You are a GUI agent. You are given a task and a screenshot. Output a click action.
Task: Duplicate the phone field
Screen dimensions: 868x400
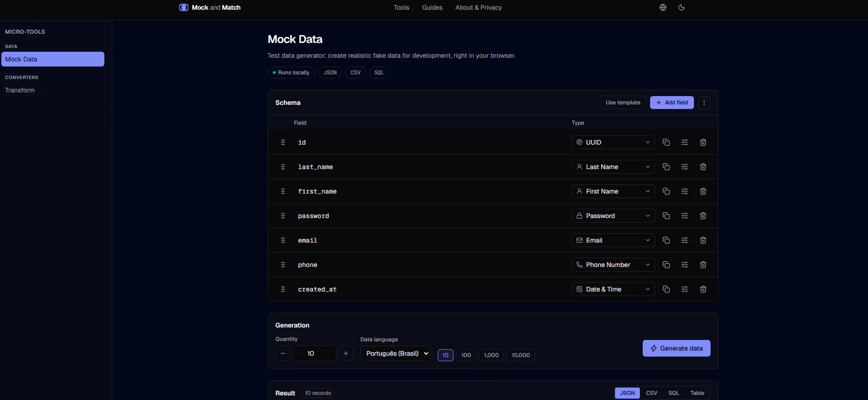pyautogui.click(x=666, y=265)
